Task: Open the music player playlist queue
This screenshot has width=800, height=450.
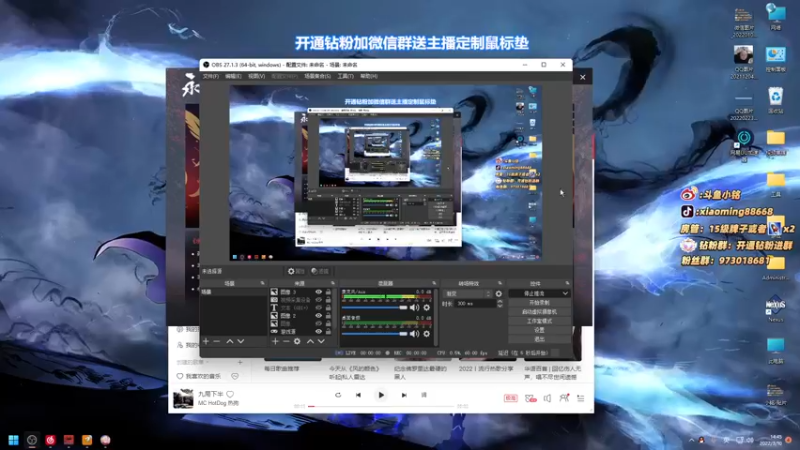Action: [581, 398]
